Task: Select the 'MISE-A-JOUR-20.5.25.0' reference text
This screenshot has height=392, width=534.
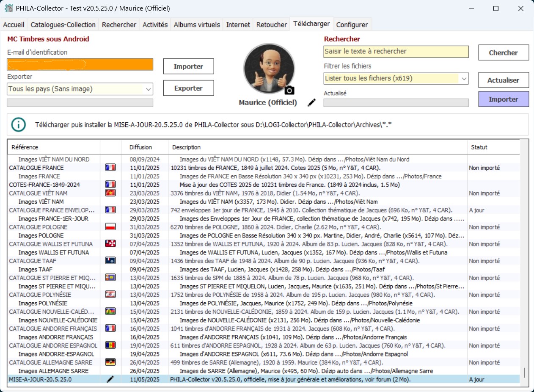Action: click(x=40, y=379)
